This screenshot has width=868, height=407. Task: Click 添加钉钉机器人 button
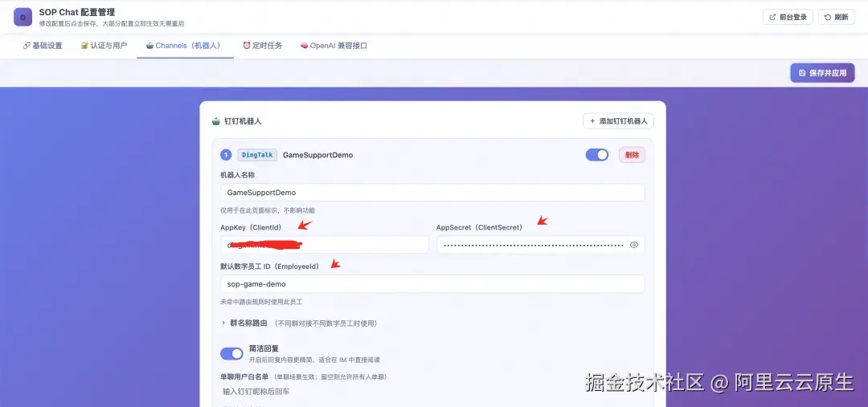coord(618,121)
